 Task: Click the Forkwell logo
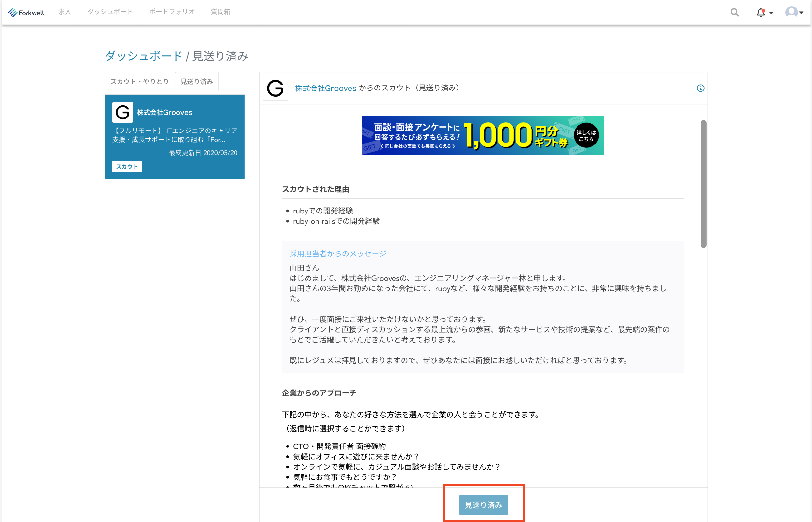[26, 13]
